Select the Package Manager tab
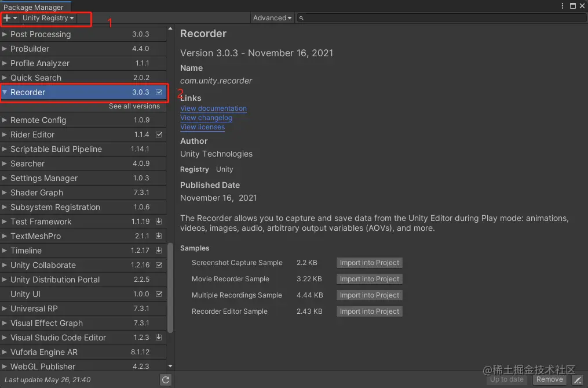The height and width of the screenshot is (388, 588). click(x=35, y=7)
